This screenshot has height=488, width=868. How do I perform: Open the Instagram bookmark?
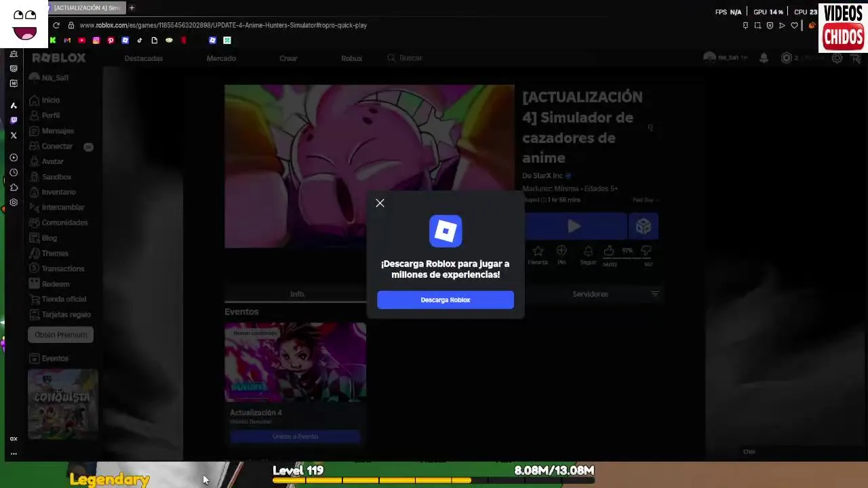click(x=96, y=40)
